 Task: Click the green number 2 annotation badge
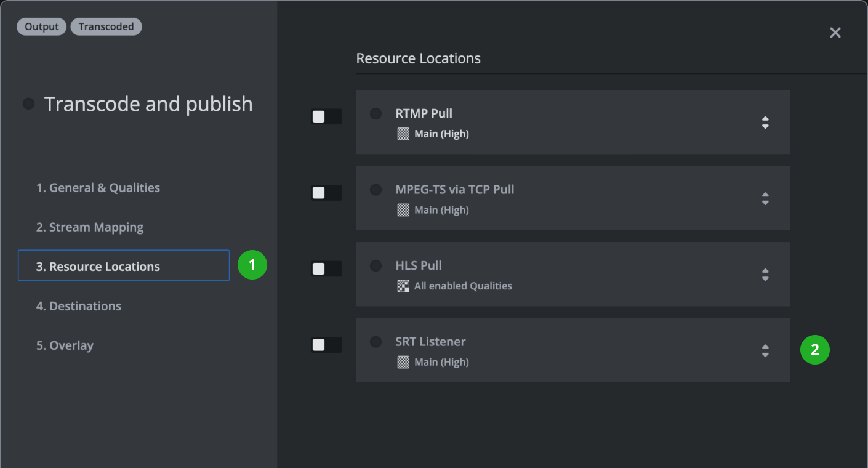coord(814,350)
